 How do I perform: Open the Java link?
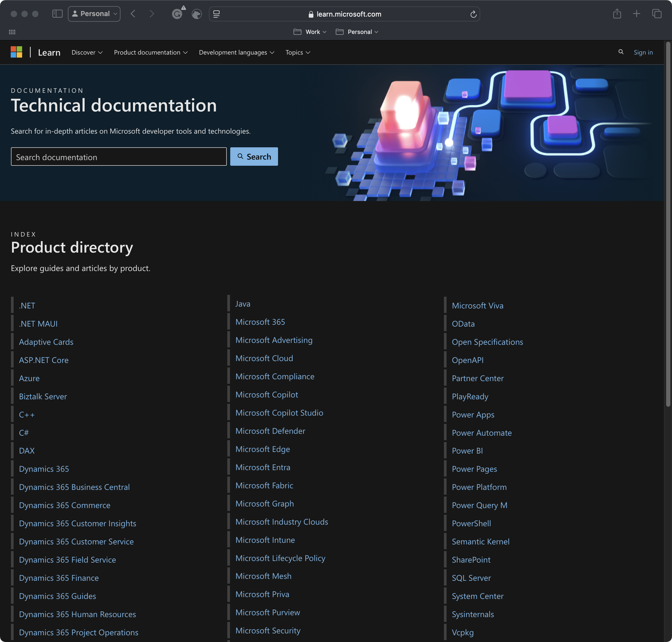coord(243,304)
